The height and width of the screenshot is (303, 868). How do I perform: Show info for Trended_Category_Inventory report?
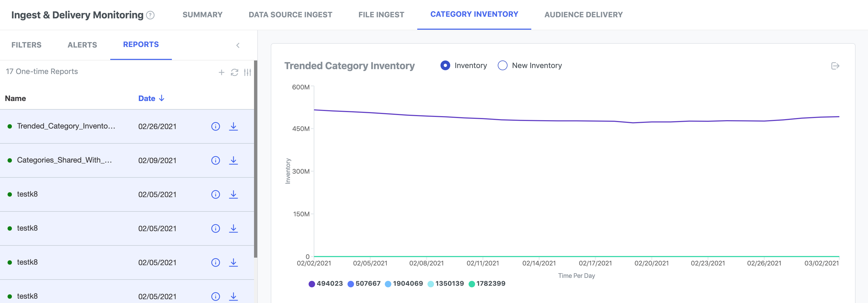tap(215, 127)
